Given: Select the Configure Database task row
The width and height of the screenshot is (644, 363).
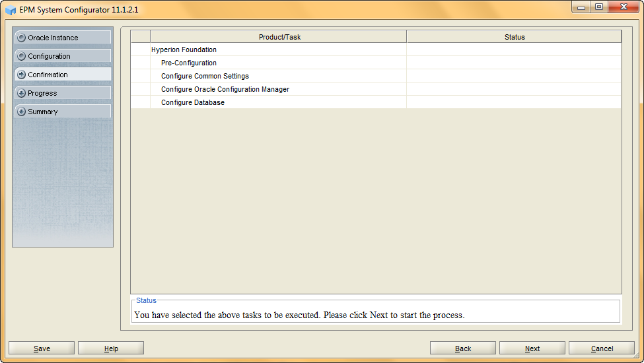Looking at the screenshot, I should click(376, 102).
